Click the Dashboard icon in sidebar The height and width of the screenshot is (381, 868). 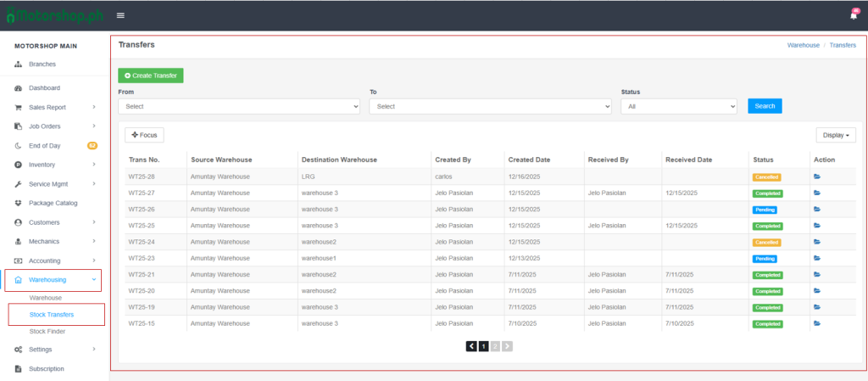coord(19,88)
